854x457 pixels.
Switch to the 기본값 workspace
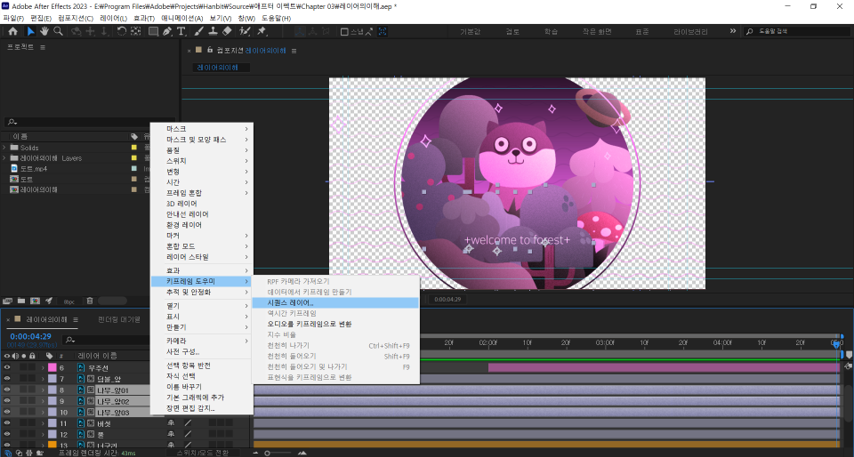click(470, 32)
